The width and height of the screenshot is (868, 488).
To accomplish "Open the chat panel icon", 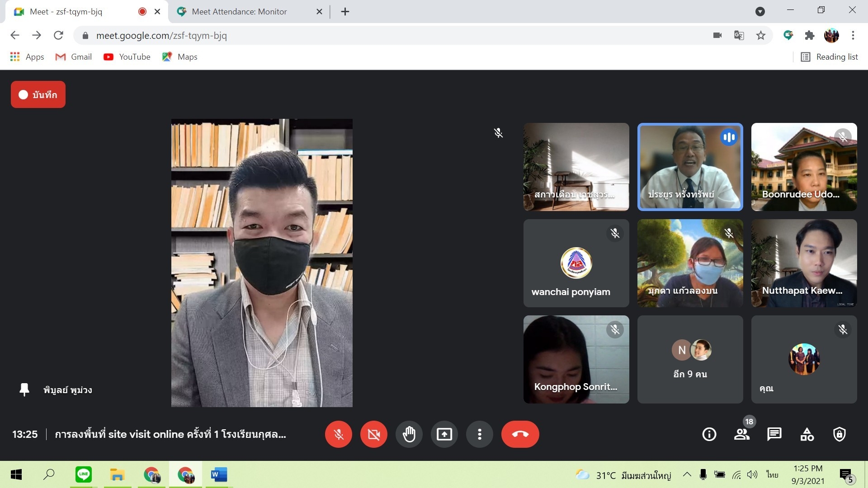I will [x=774, y=434].
